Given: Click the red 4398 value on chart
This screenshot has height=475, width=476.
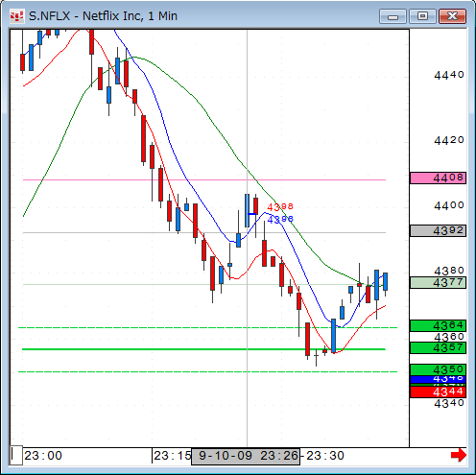Looking at the screenshot, I should pos(280,207).
